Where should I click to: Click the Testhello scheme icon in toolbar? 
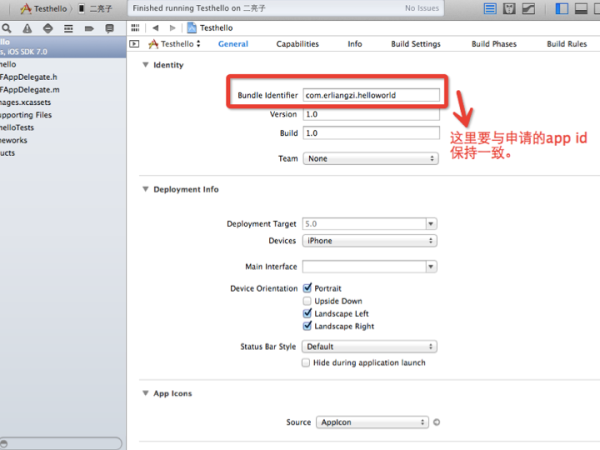pyautogui.click(x=26, y=8)
